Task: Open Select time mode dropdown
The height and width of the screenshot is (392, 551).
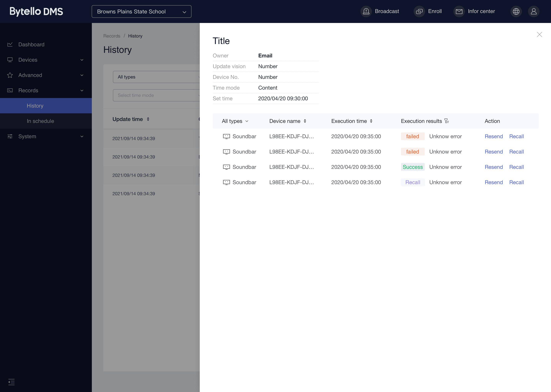Action: point(156,95)
